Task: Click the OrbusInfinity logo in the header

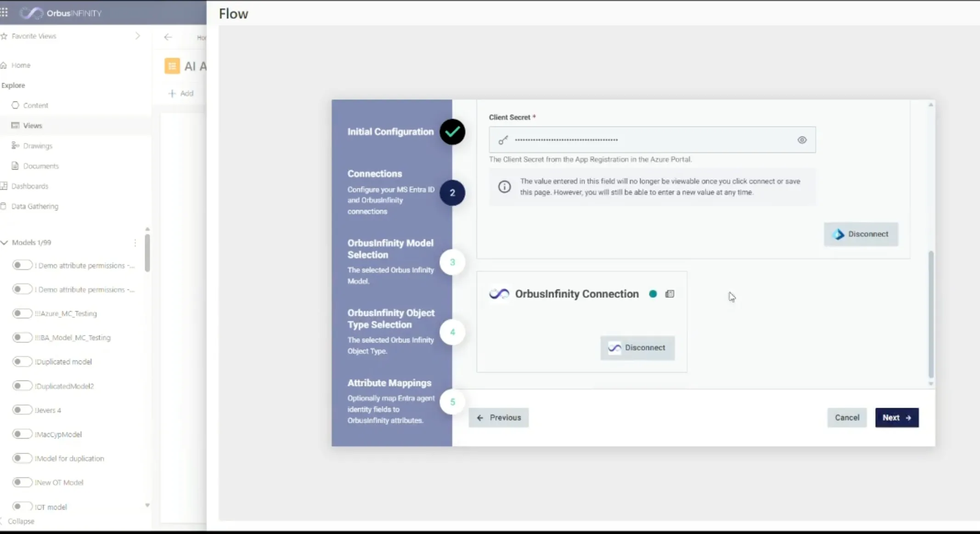Action: coord(61,13)
